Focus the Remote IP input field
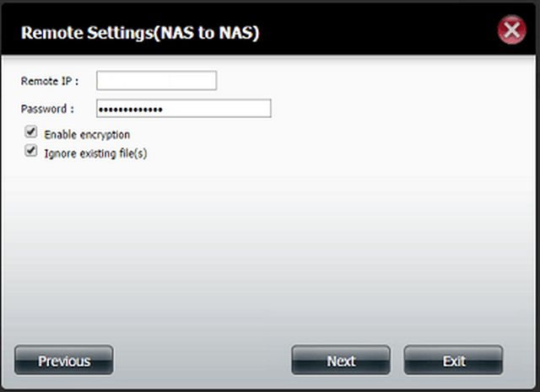This screenshot has height=392, width=540. 156,81
